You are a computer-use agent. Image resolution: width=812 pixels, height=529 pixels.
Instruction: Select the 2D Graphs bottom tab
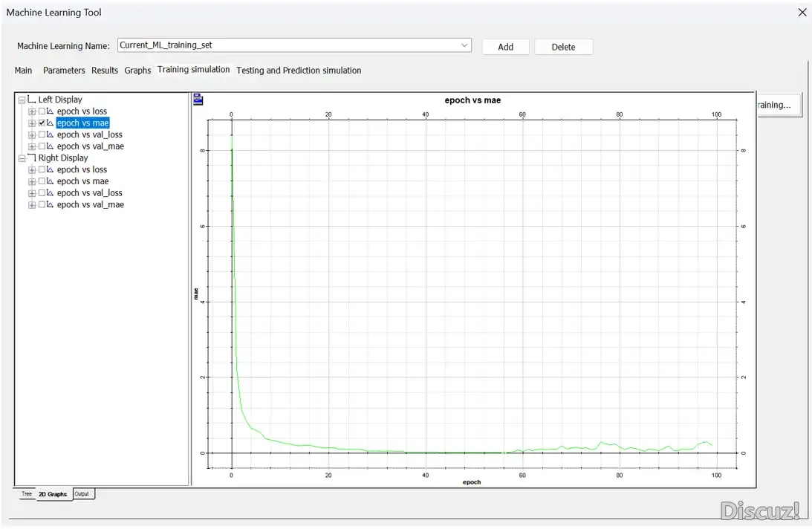click(x=53, y=494)
